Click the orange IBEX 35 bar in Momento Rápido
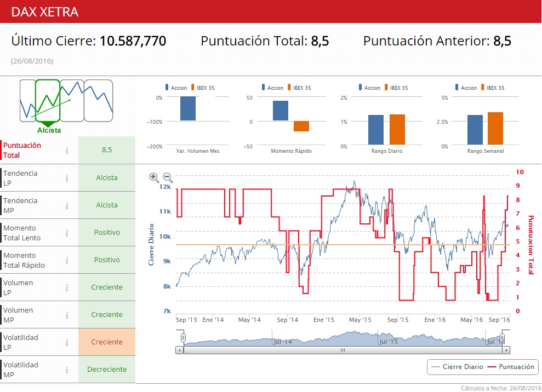 coord(301,126)
